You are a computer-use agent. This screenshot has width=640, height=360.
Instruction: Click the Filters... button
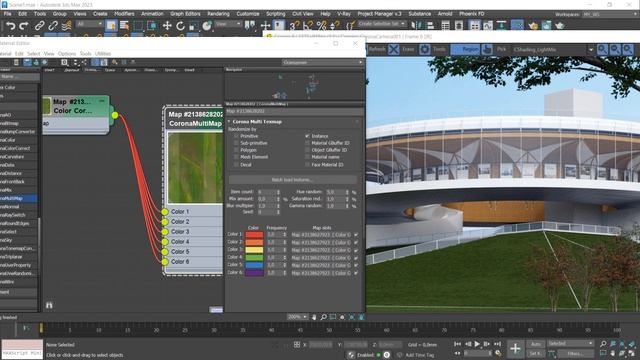coord(576,353)
